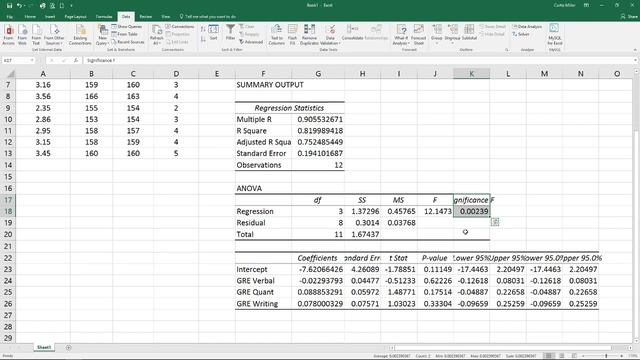Screen dimensions: 640x360
Task: Select the cell containing 0.905532671
Action: [x=318, y=120]
